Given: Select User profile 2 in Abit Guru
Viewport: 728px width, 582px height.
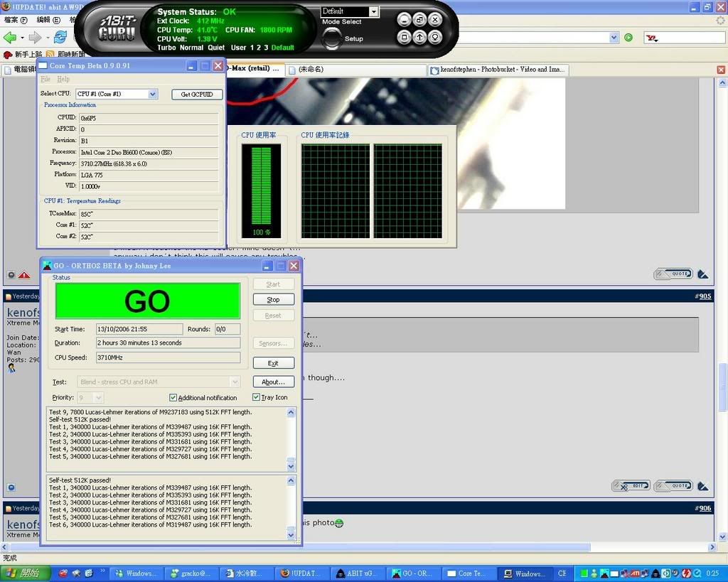Looking at the screenshot, I should tap(259, 48).
